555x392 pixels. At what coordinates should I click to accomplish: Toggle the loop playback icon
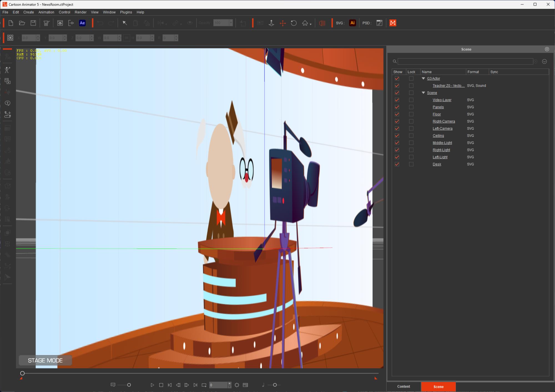tap(204, 385)
